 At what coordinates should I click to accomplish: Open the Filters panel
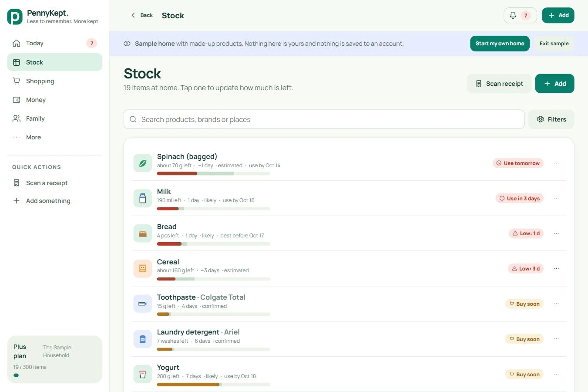click(551, 119)
